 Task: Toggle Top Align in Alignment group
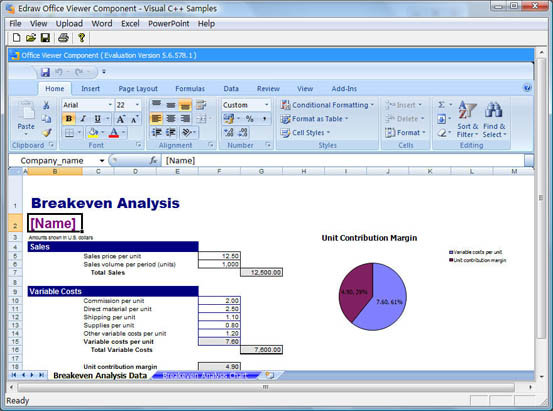click(156, 104)
